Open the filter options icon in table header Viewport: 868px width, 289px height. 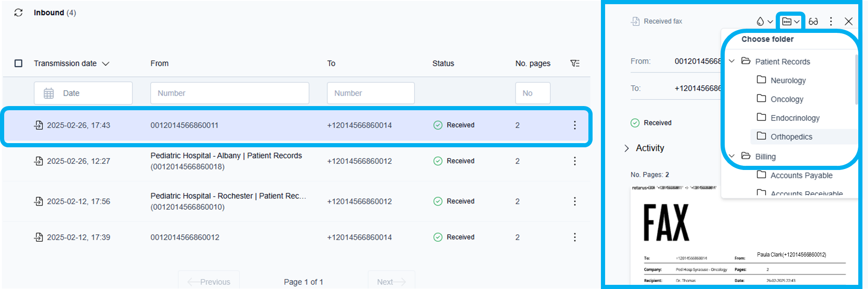(574, 63)
